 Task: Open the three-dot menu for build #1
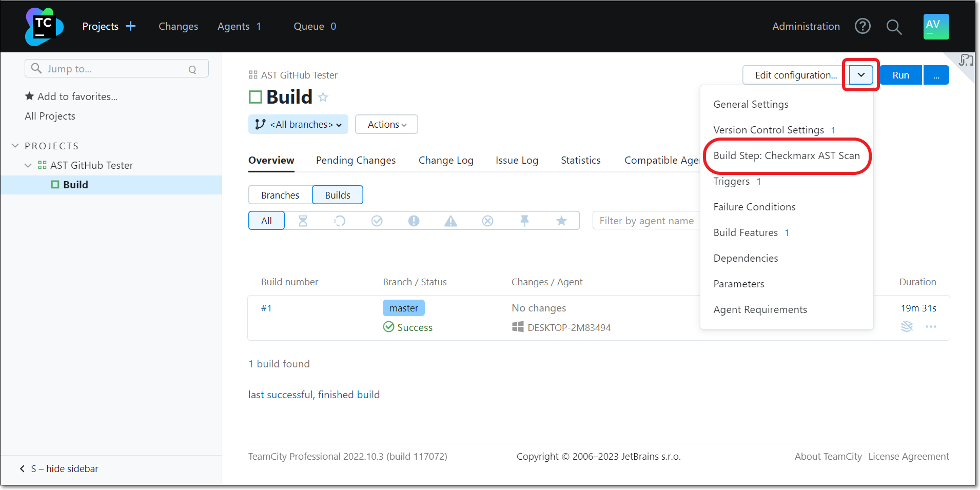click(931, 326)
